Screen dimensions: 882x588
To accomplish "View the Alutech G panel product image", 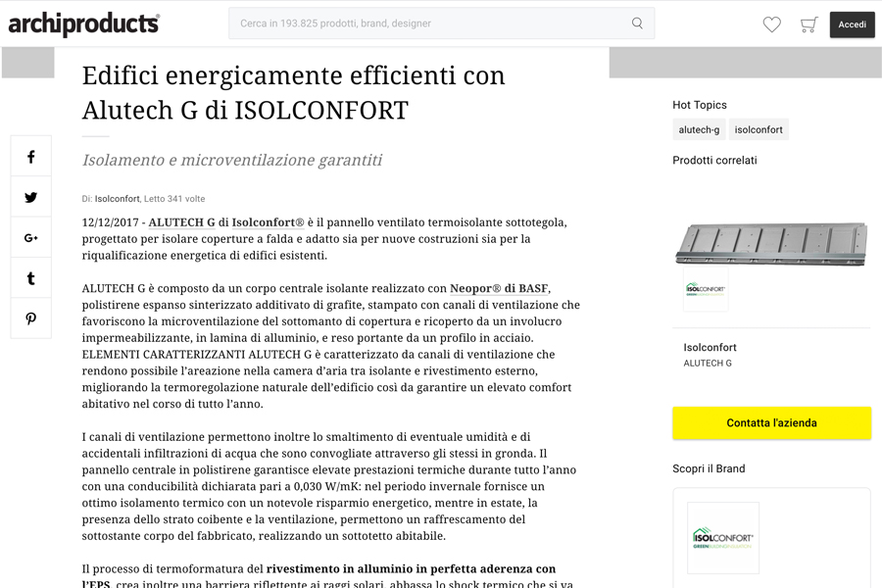I will point(771,243).
